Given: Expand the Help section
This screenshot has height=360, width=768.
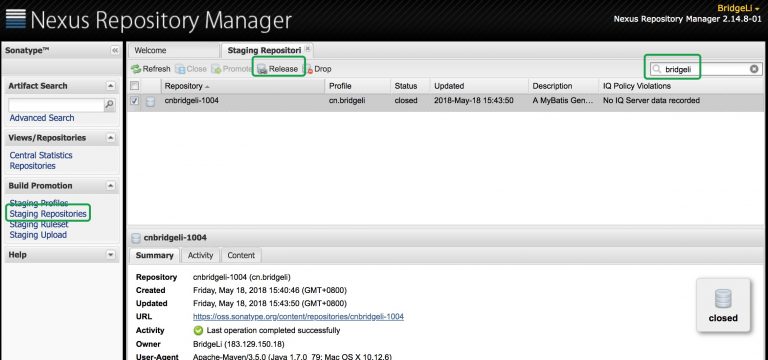Looking at the screenshot, I should pyautogui.click(x=111, y=255).
